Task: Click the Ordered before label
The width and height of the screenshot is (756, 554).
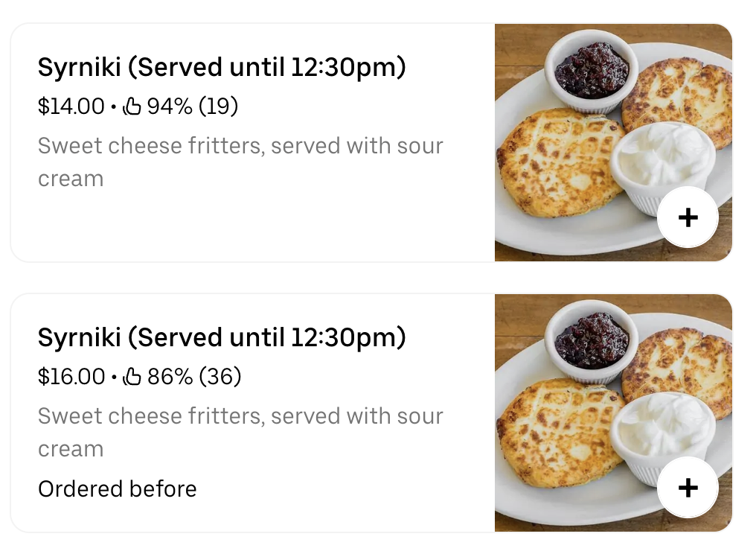Action: click(116, 489)
